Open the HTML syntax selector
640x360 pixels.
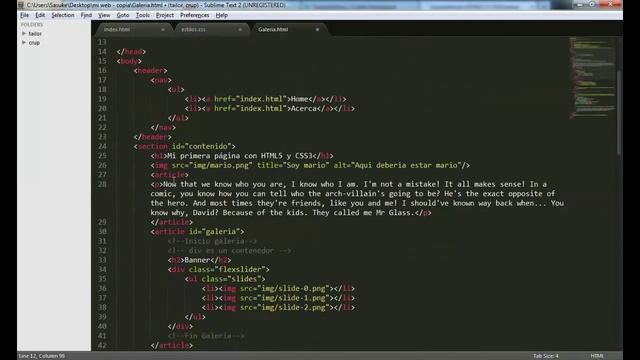597,356
